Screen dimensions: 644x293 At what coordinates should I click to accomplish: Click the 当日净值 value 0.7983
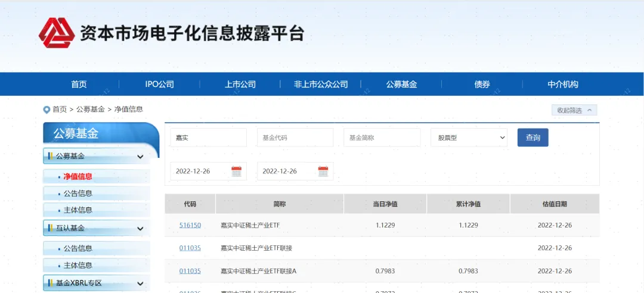tap(385, 271)
